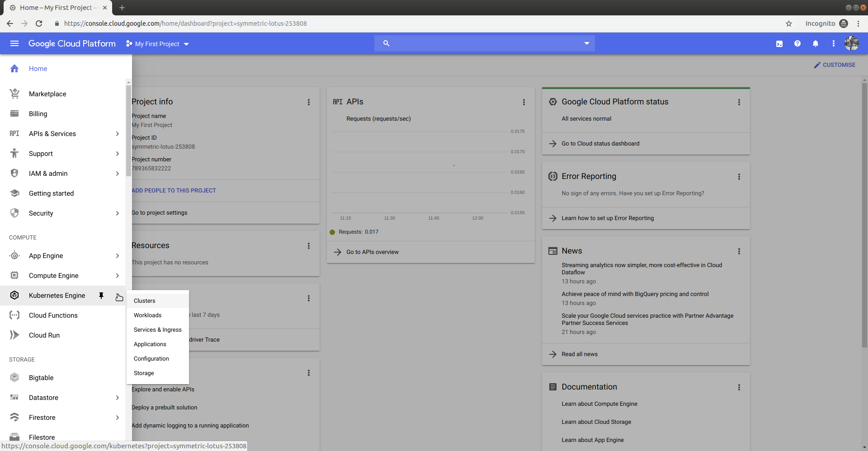Select Workloads from Kubernetes submenu

pyautogui.click(x=148, y=315)
